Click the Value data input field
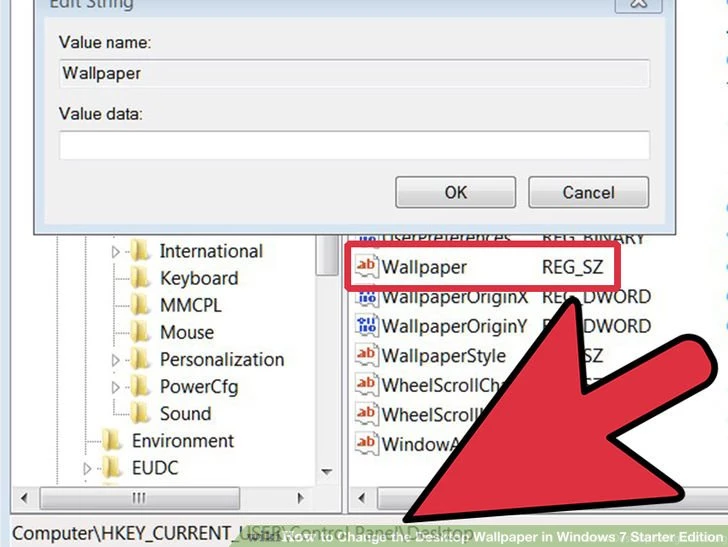Image resolution: width=728 pixels, height=547 pixels. pos(354,145)
